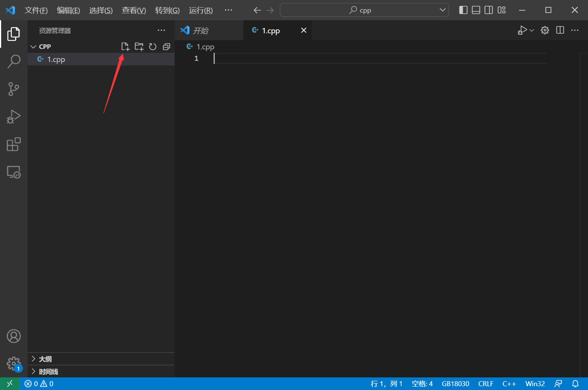Open notifications bell in status bar
This screenshot has height=390, width=588.
[x=575, y=383]
